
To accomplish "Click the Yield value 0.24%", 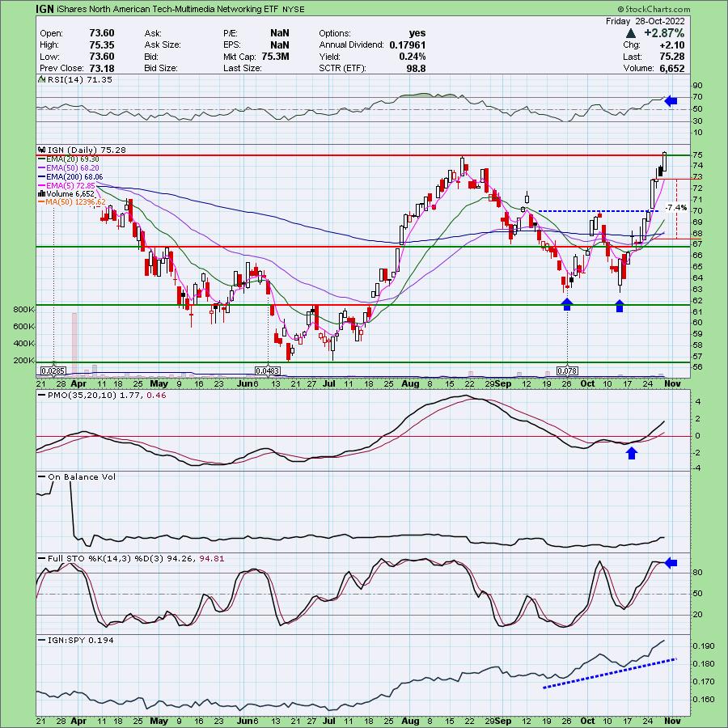I will (x=413, y=57).
